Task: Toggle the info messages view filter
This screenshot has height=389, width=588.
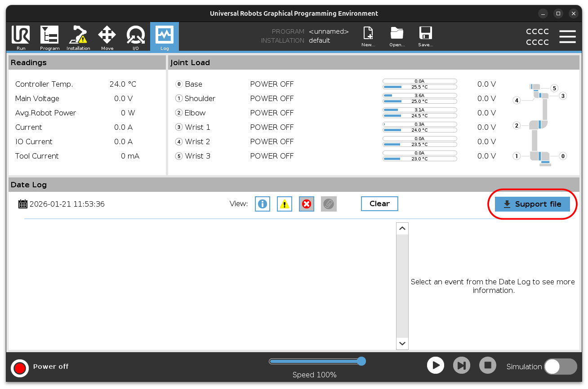Action: click(263, 204)
